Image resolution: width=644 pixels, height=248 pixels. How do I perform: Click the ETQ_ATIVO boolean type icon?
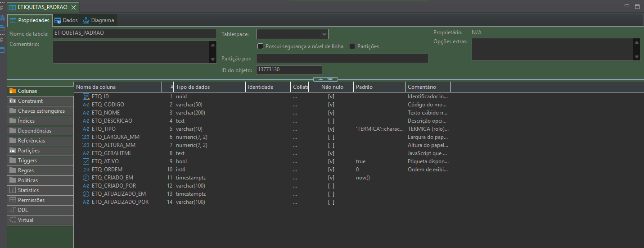click(x=86, y=161)
